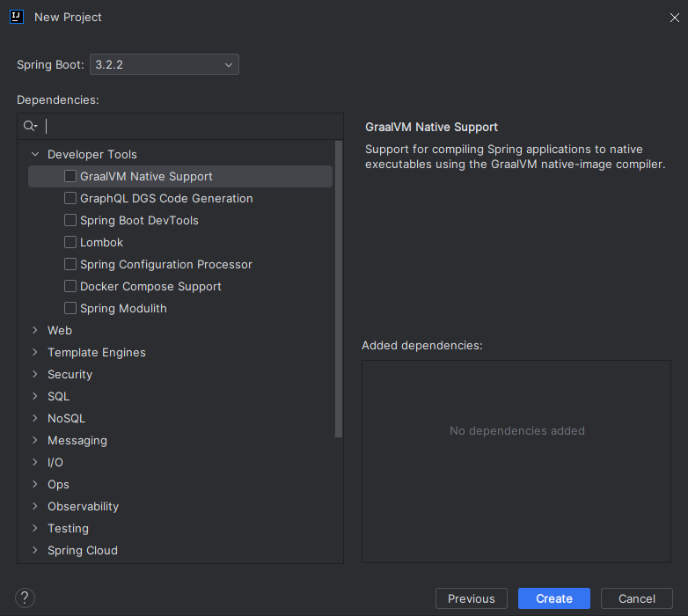
Task: Open the help question mark button
Action: (25, 598)
